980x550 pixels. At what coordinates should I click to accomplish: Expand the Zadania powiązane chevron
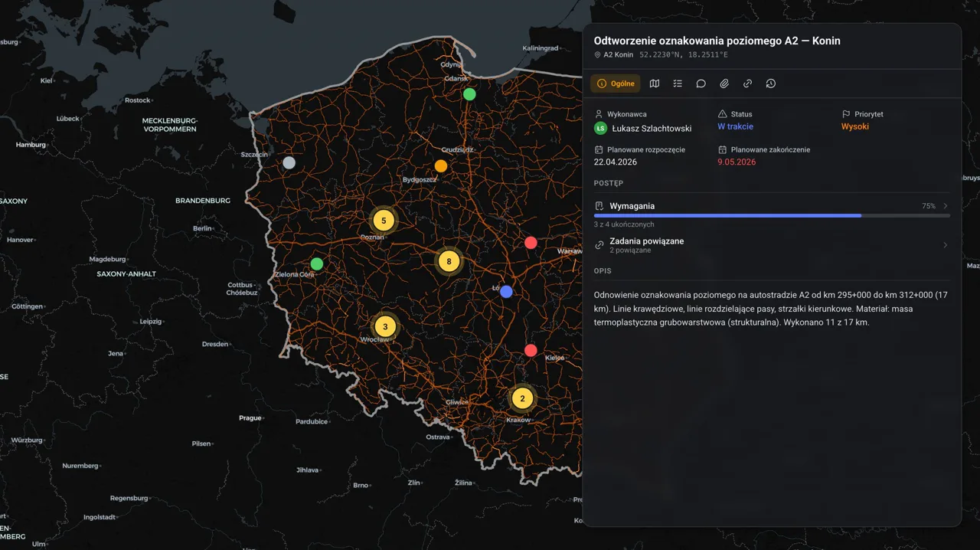(x=946, y=245)
